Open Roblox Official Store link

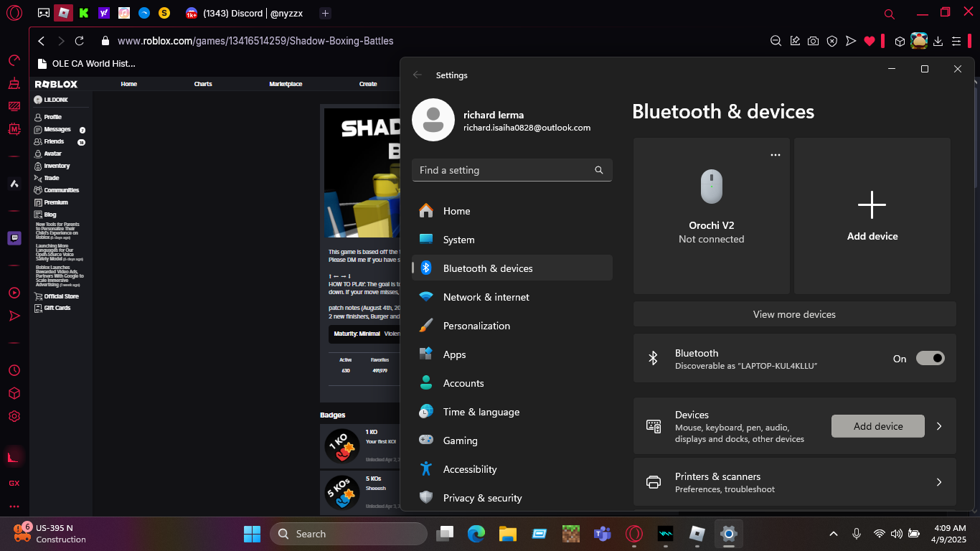click(61, 296)
